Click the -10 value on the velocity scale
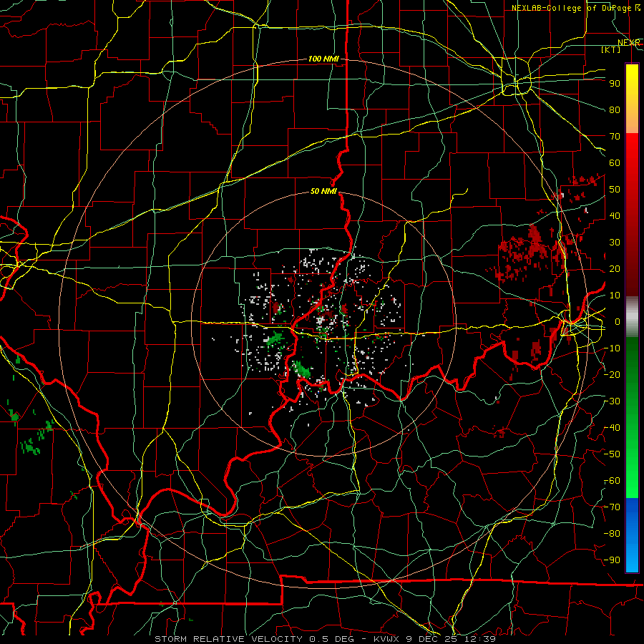The height and width of the screenshot is (644, 644). point(613,348)
